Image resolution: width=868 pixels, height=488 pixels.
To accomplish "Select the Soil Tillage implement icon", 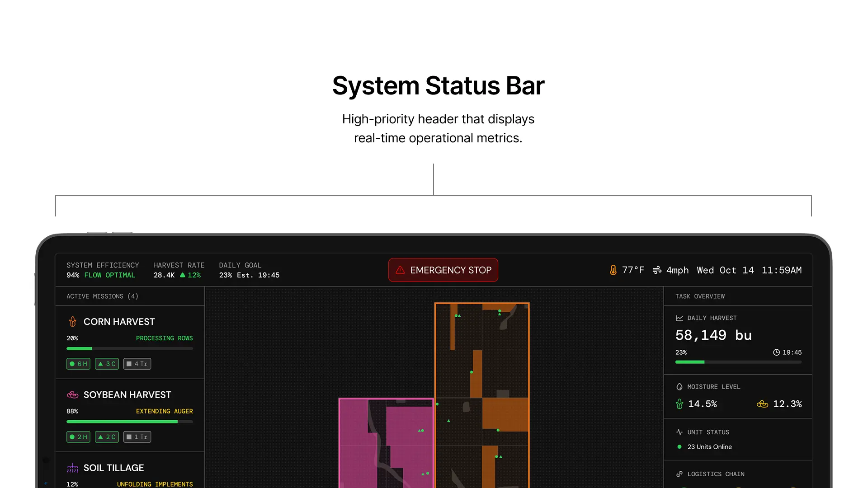I will tap(73, 468).
